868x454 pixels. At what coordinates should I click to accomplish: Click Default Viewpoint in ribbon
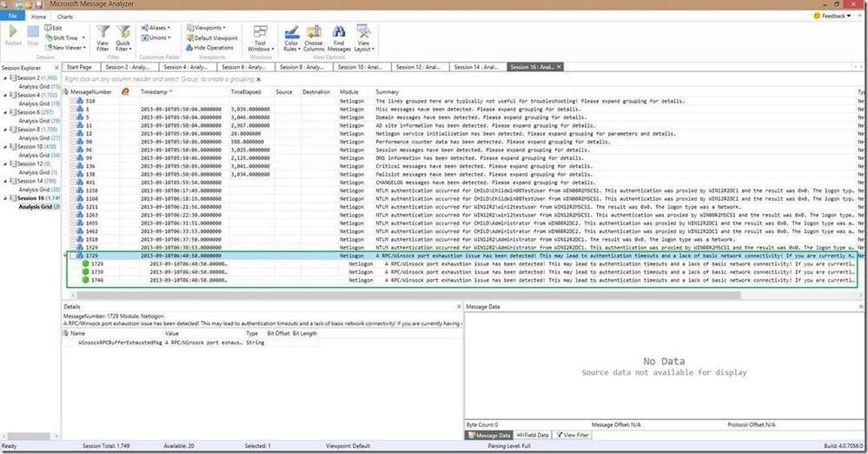(212, 38)
